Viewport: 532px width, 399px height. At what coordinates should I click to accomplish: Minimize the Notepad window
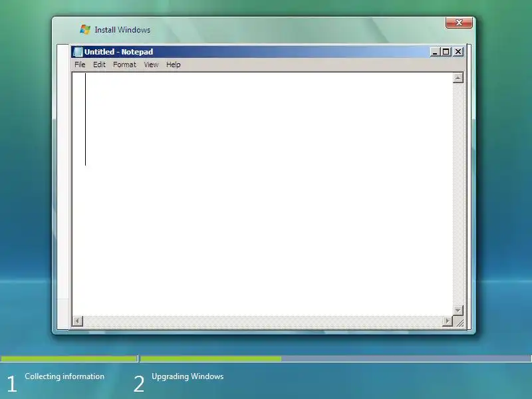coord(435,52)
